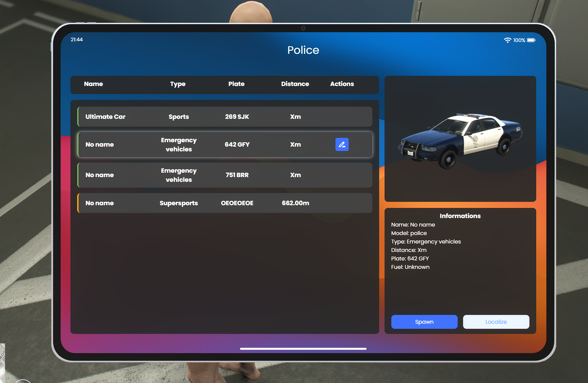
Task: Click the Type column header
Action: (178, 84)
